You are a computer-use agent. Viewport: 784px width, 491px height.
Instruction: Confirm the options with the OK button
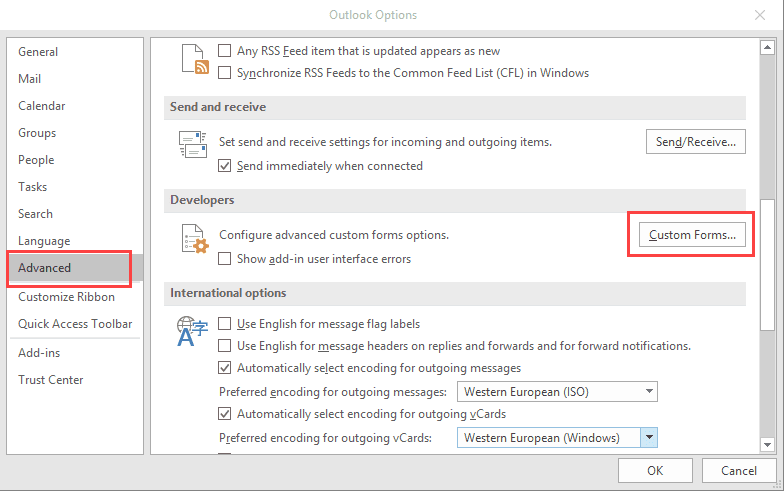pos(655,470)
